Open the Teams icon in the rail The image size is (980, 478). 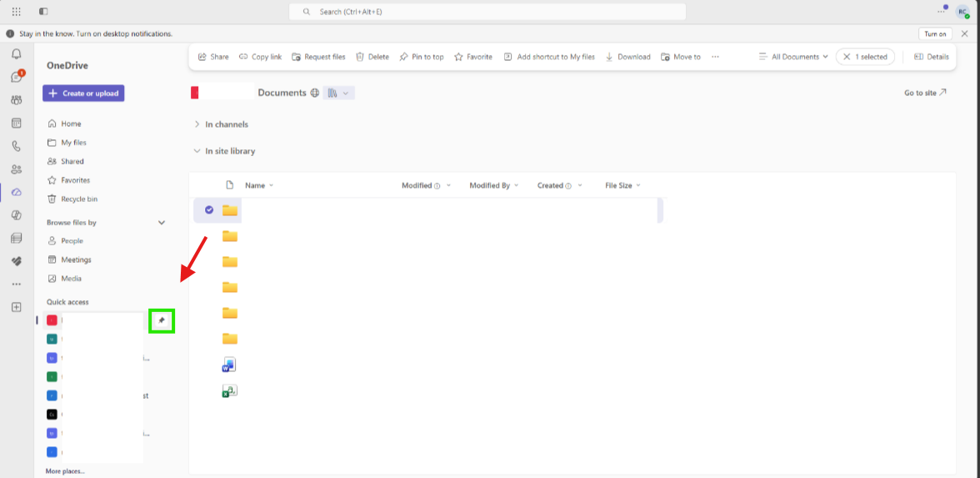click(x=17, y=100)
